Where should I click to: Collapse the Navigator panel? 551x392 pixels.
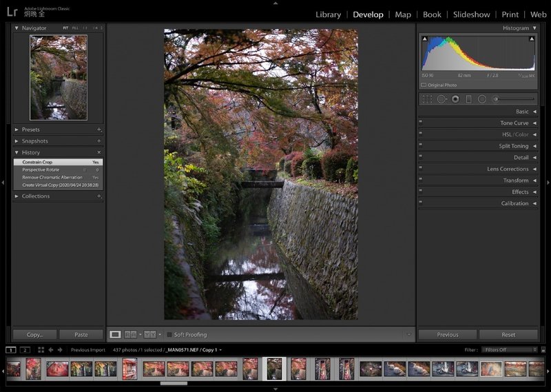17,28
